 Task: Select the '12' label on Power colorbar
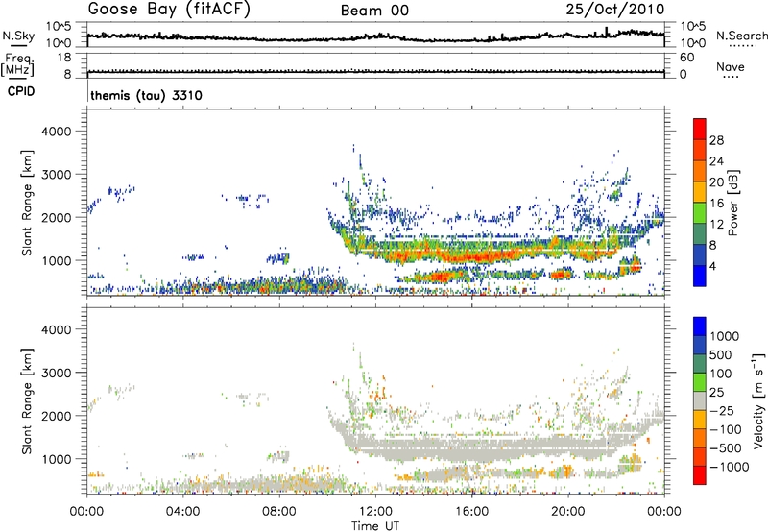pyautogui.click(x=716, y=225)
